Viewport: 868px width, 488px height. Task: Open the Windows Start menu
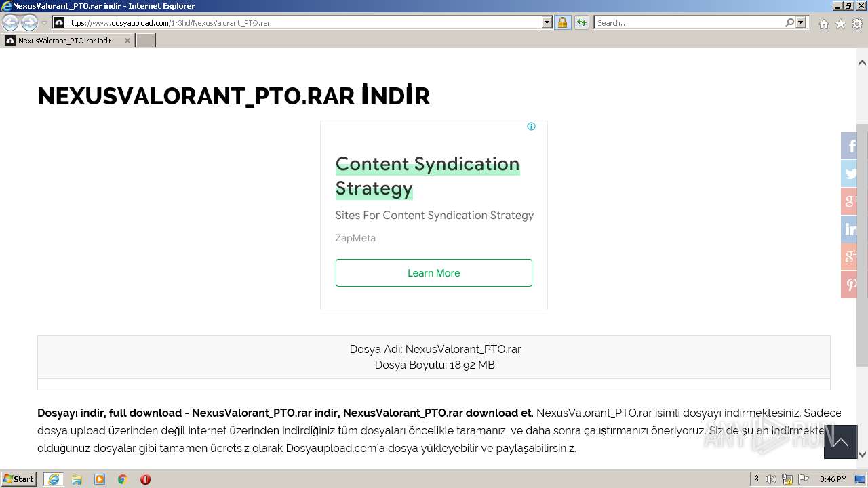pos(19,479)
